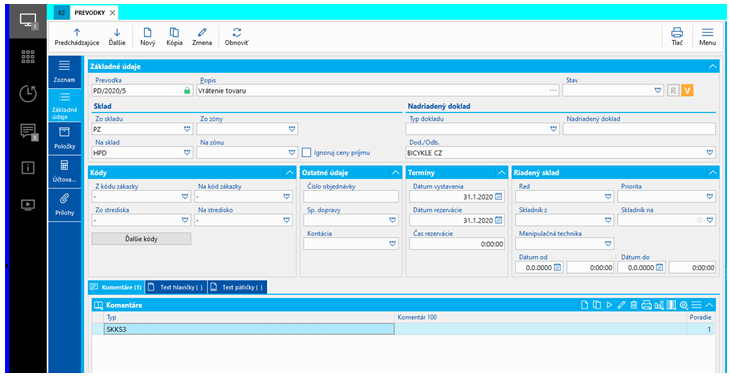Create new document with Nový
730x383 pixels.
148,37
